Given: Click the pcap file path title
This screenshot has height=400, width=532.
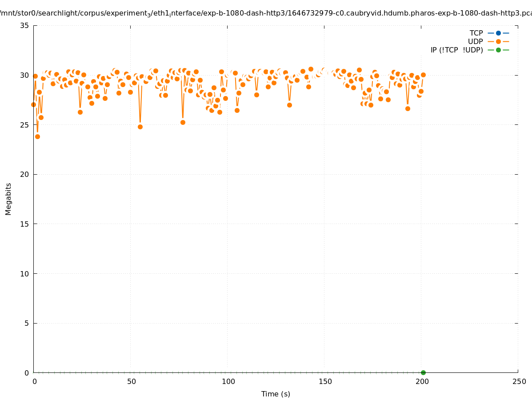Looking at the screenshot, I should point(266,13).
